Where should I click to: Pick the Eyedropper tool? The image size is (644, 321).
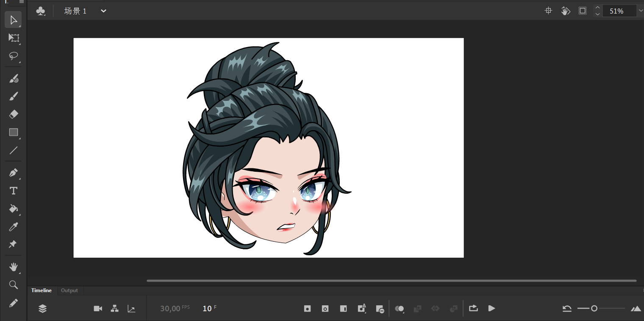point(14,227)
